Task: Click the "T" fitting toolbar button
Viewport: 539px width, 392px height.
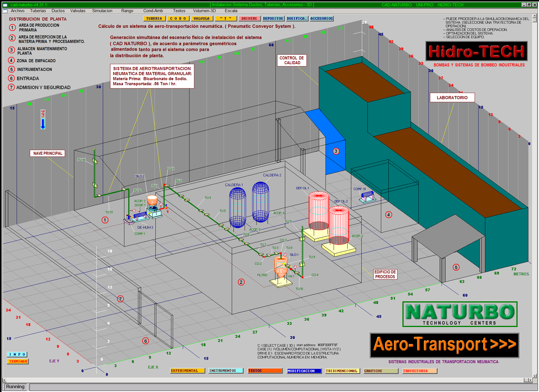Action: tap(226, 18)
